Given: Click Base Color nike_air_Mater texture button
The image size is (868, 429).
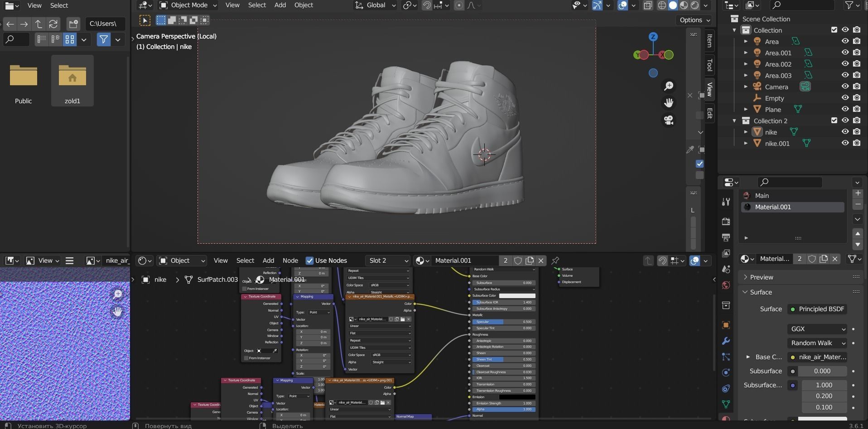Looking at the screenshot, I should pos(818,357).
